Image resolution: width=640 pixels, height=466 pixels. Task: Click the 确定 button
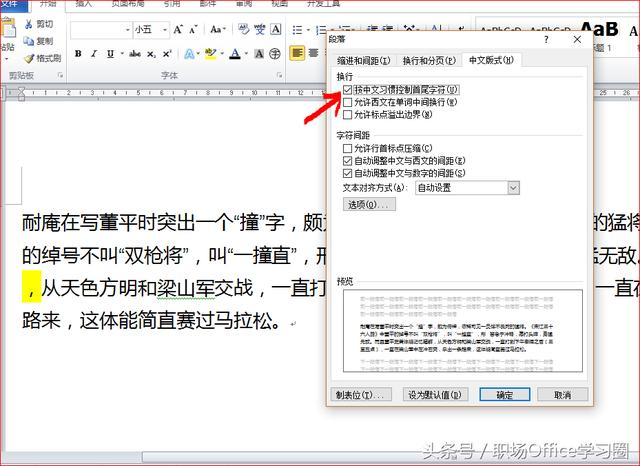coord(504,395)
